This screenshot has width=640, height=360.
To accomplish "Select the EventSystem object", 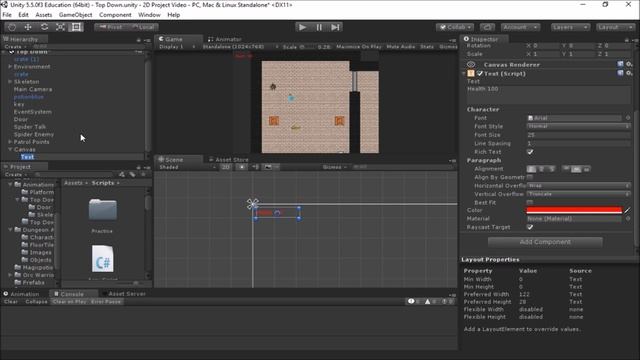I will (x=33, y=112).
